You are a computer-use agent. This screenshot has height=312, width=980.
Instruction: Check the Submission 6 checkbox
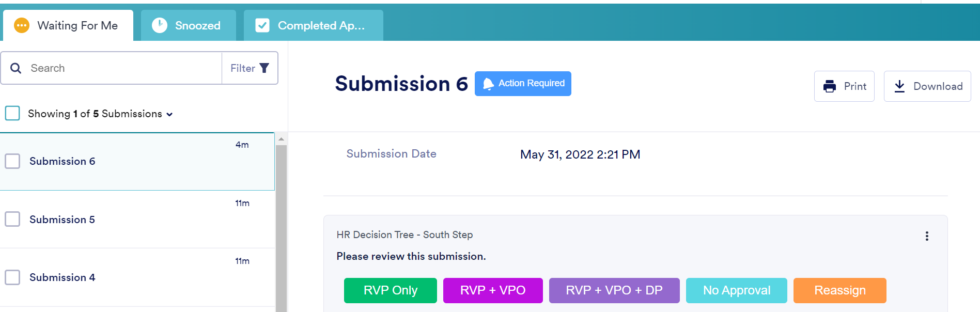pos(12,161)
